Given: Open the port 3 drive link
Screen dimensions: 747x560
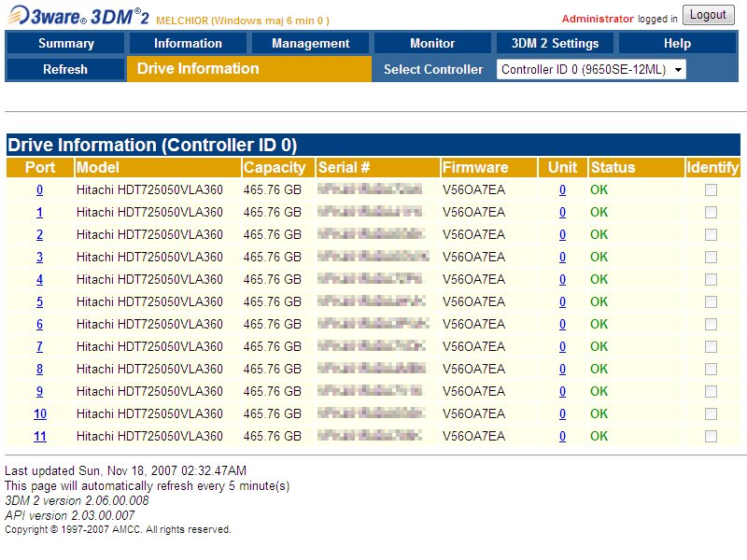Looking at the screenshot, I should coord(39,258).
